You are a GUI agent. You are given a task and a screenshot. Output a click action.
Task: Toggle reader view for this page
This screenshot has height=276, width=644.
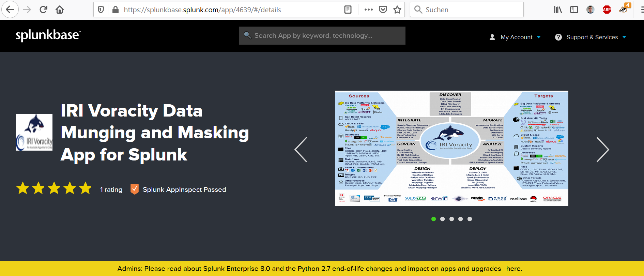[348, 10]
